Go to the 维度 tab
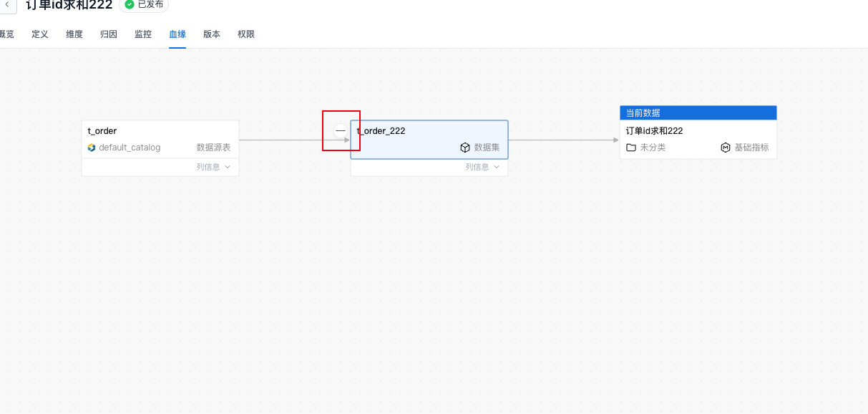868x414 pixels. (x=74, y=34)
